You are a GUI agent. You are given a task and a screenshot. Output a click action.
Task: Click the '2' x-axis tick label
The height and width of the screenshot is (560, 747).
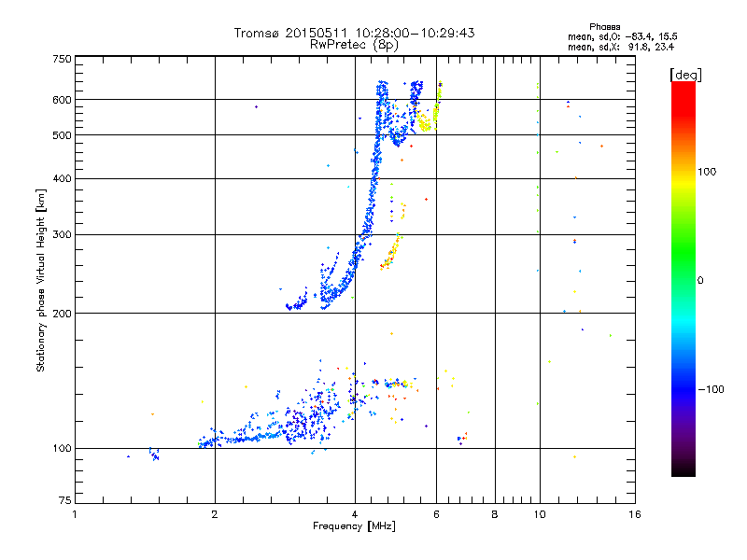click(x=215, y=514)
